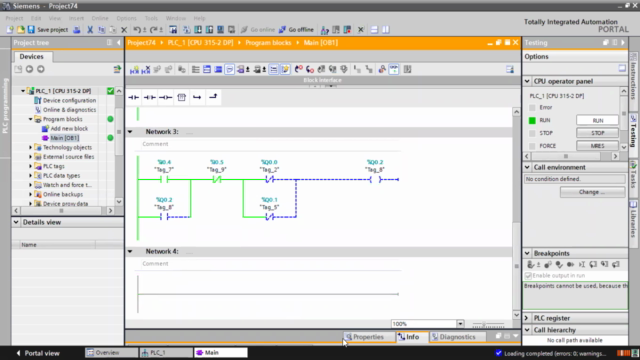Click the green RUN status indicator
This screenshot has width=640, height=360.
click(x=532, y=120)
